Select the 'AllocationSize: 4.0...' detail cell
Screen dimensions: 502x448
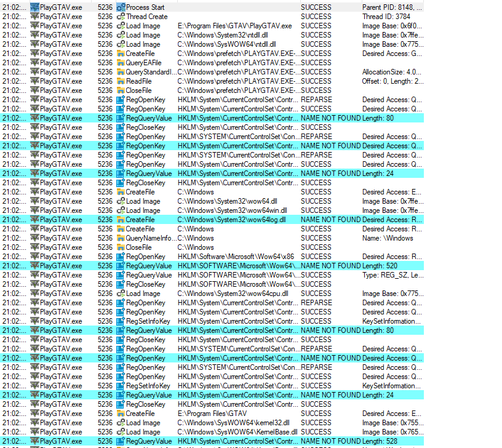click(392, 72)
